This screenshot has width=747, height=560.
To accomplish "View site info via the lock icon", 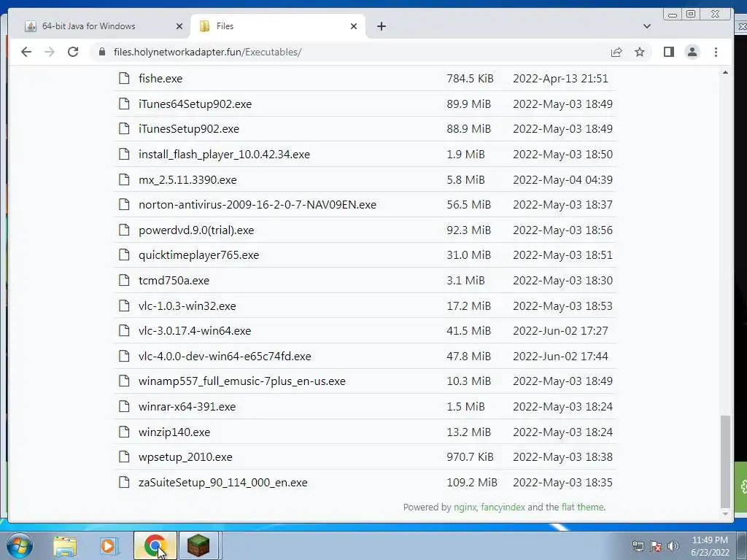I will pyautogui.click(x=102, y=52).
